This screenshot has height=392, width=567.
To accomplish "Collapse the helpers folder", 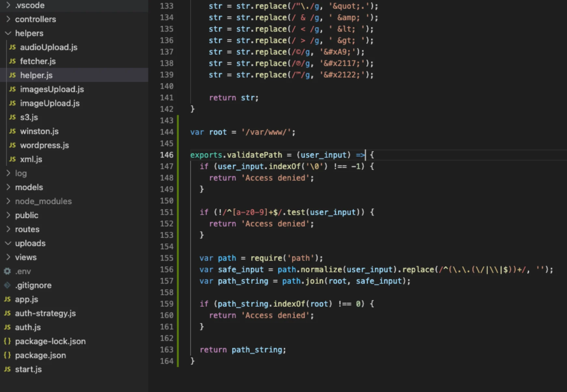I will pyautogui.click(x=8, y=33).
